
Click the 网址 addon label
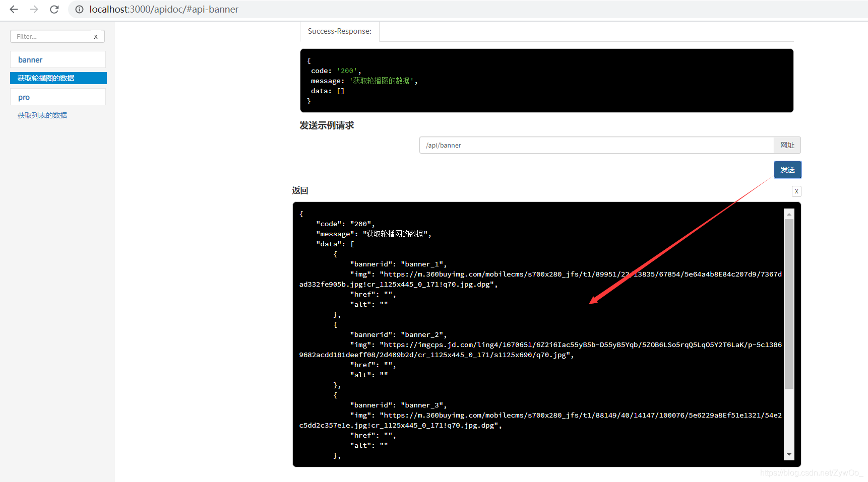787,145
